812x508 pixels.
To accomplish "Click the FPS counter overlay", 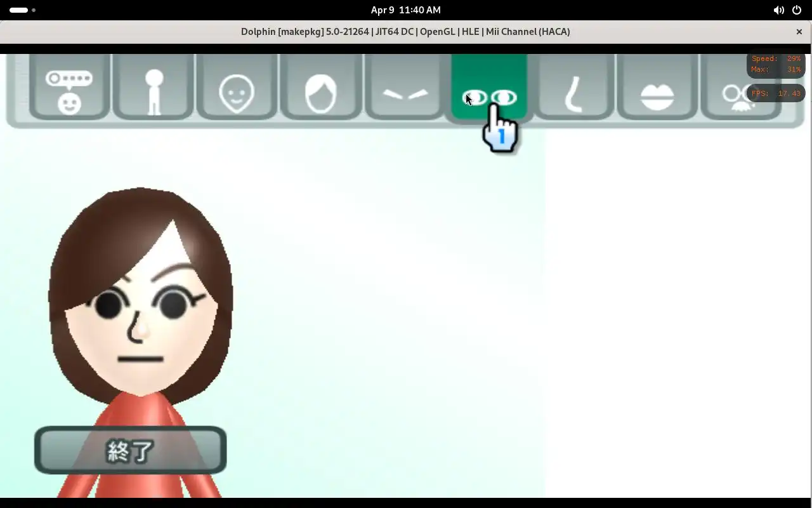I will click(x=776, y=93).
